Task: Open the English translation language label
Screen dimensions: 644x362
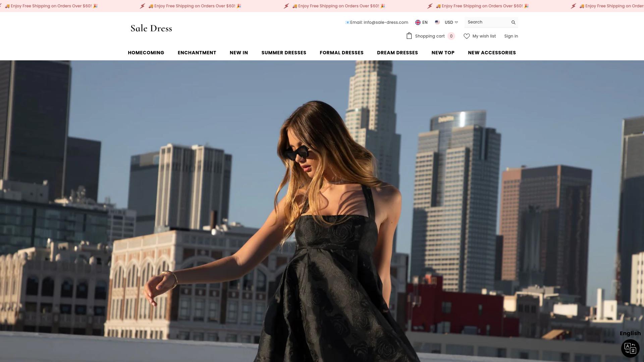Action: tap(630, 333)
